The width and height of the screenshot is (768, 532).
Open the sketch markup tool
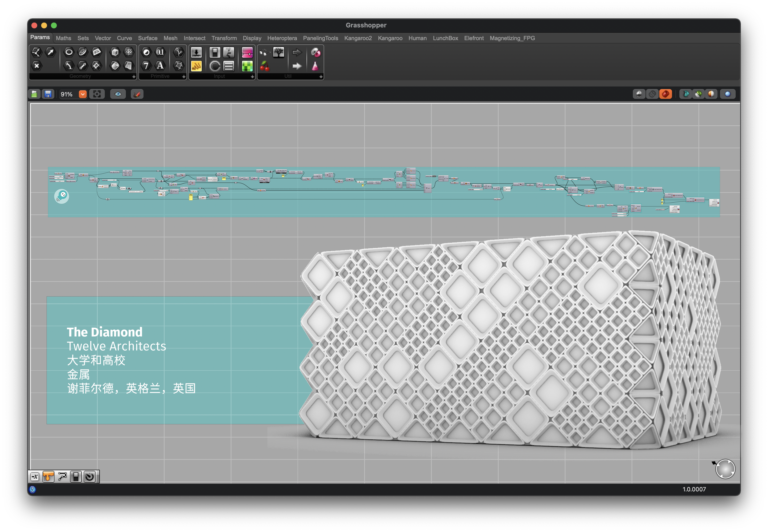click(x=137, y=94)
